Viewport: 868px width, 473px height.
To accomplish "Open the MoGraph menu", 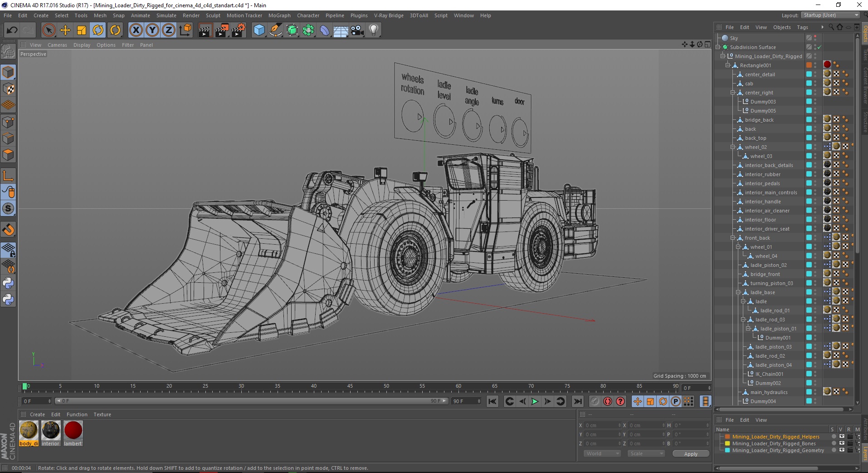I will pos(279,15).
